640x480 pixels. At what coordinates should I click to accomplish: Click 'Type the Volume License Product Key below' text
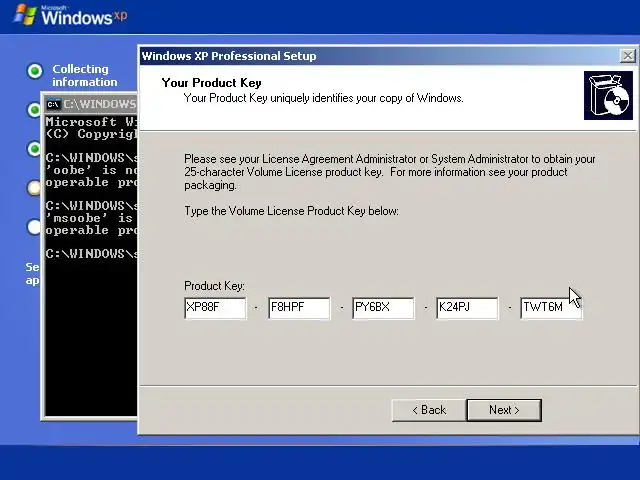[291, 211]
